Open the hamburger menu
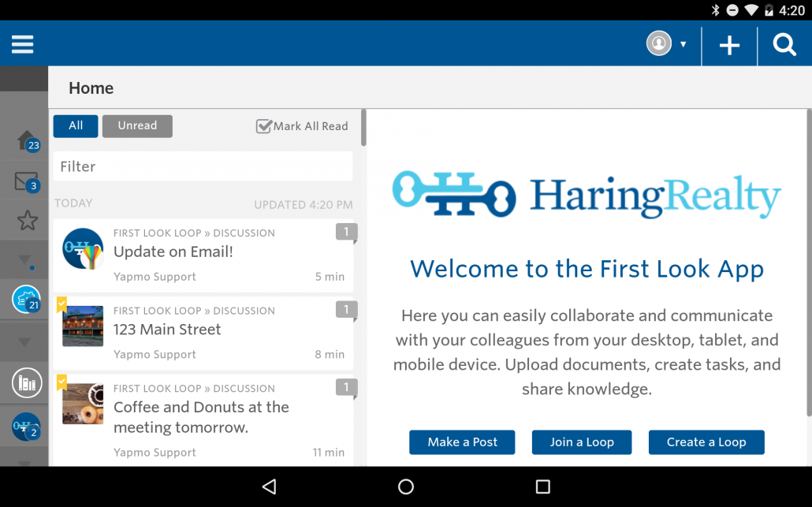 pos(23,44)
